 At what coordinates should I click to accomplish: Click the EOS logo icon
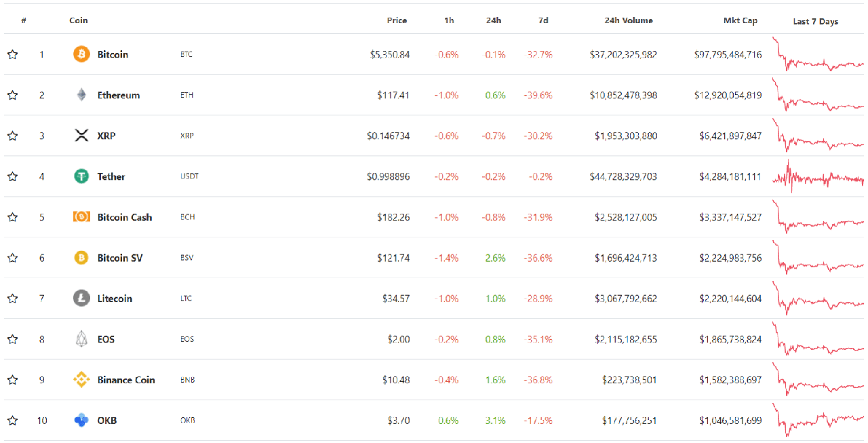click(x=81, y=339)
